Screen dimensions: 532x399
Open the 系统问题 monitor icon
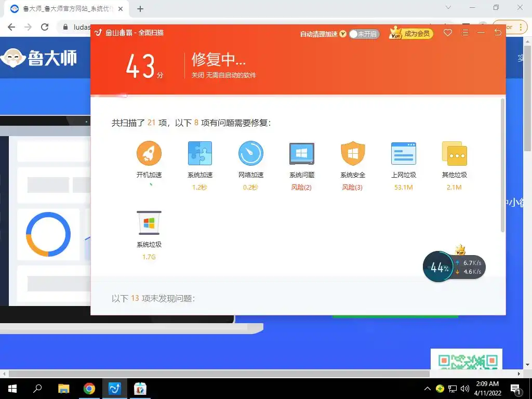pos(302,153)
